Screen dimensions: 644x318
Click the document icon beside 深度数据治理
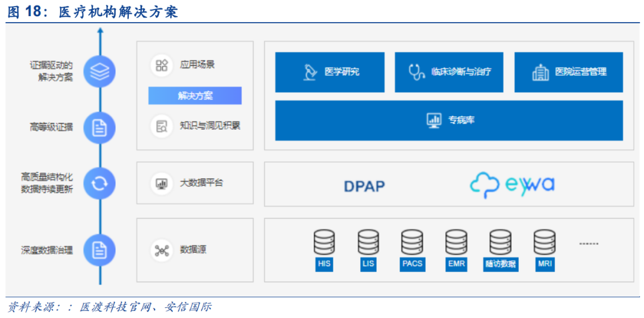[x=100, y=250]
